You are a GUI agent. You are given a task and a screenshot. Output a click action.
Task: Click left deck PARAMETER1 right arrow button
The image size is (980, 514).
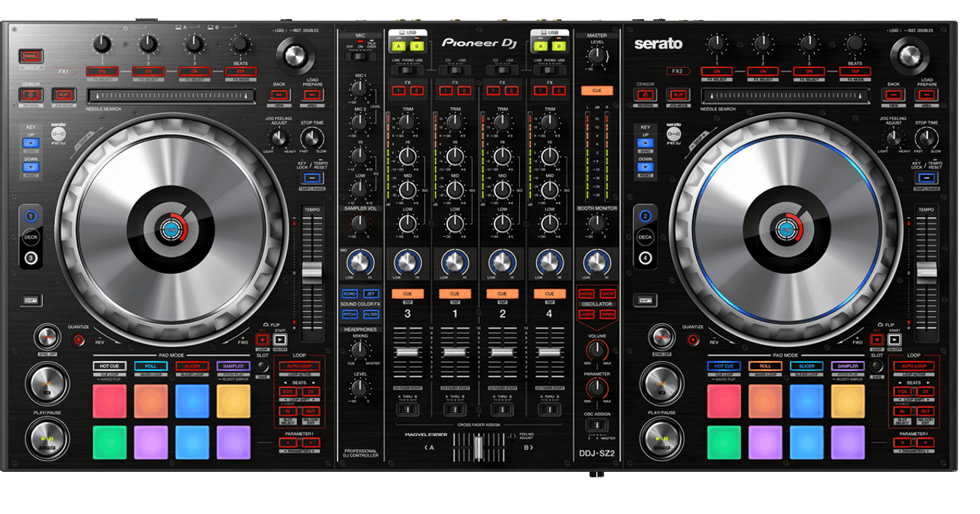coord(310,442)
